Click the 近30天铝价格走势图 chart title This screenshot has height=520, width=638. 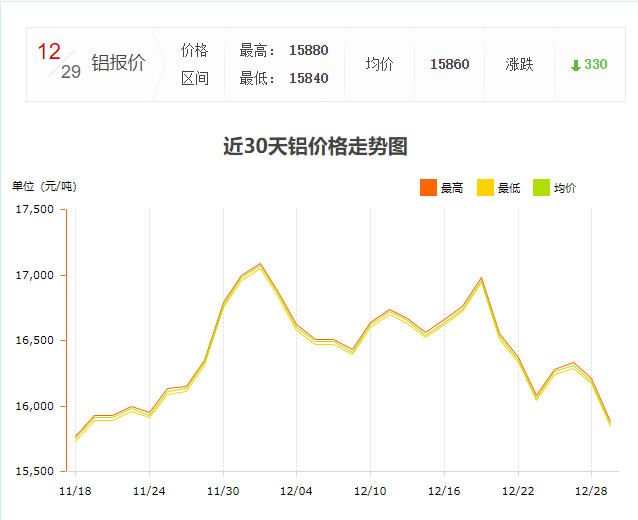(315, 146)
